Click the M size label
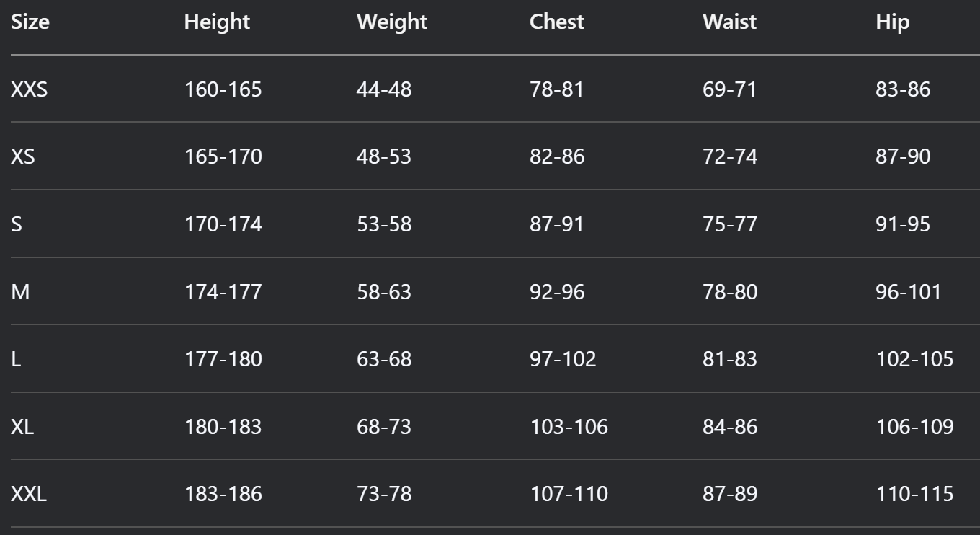Viewport: 980px width, 535px height. tap(20, 292)
